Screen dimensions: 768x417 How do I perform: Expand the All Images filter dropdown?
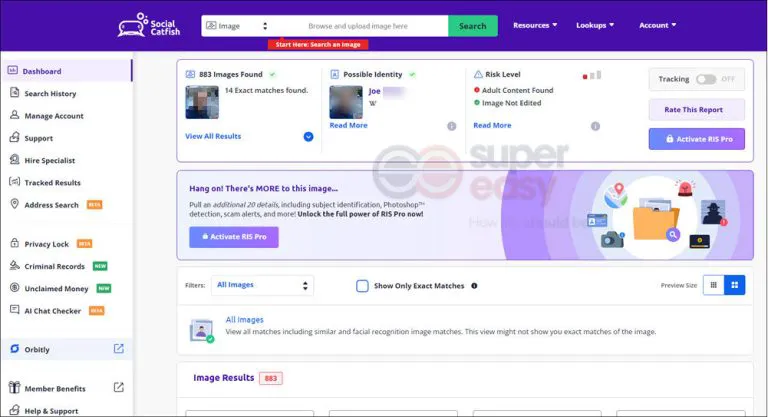pos(263,285)
